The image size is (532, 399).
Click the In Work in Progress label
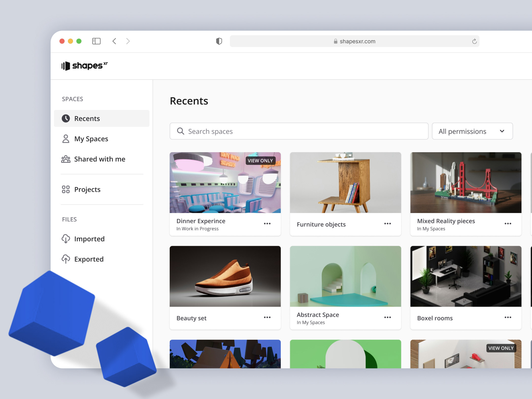pos(197,229)
